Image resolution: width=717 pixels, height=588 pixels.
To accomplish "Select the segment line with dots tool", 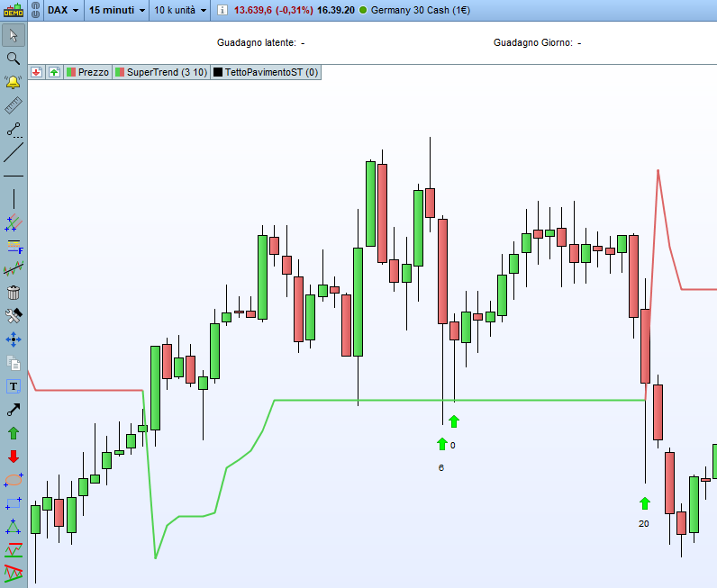I will [14, 130].
